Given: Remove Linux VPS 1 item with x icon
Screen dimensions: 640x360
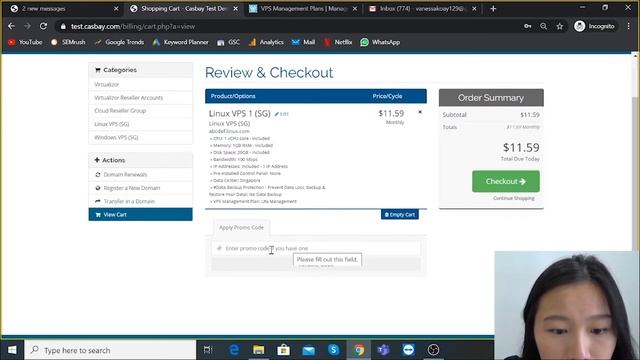Looking at the screenshot, I should click(x=420, y=112).
